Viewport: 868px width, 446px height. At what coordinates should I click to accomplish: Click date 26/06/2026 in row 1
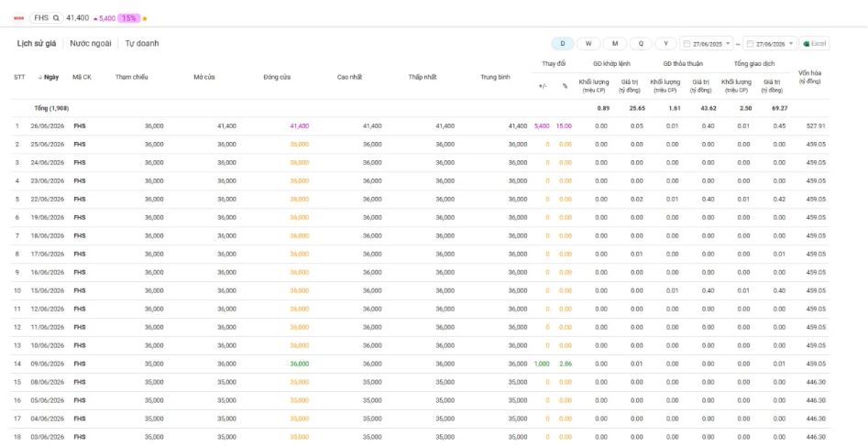tap(48, 126)
